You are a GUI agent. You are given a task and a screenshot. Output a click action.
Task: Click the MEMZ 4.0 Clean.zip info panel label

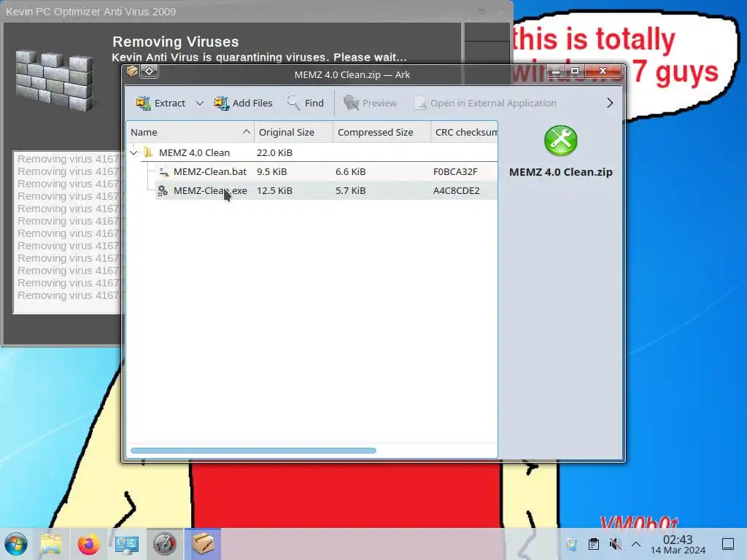(561, 172)
